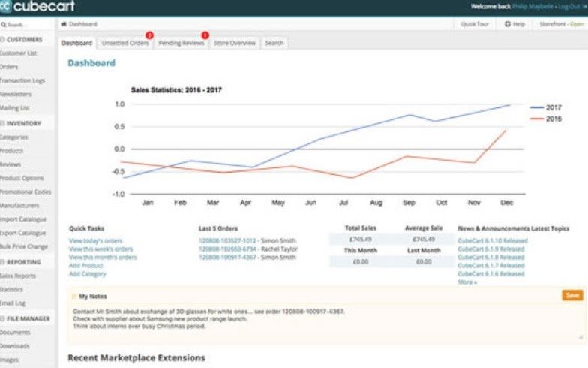
Task: Click the home icon beside Dashboard breadcrumb
Action: coord(64,25)
